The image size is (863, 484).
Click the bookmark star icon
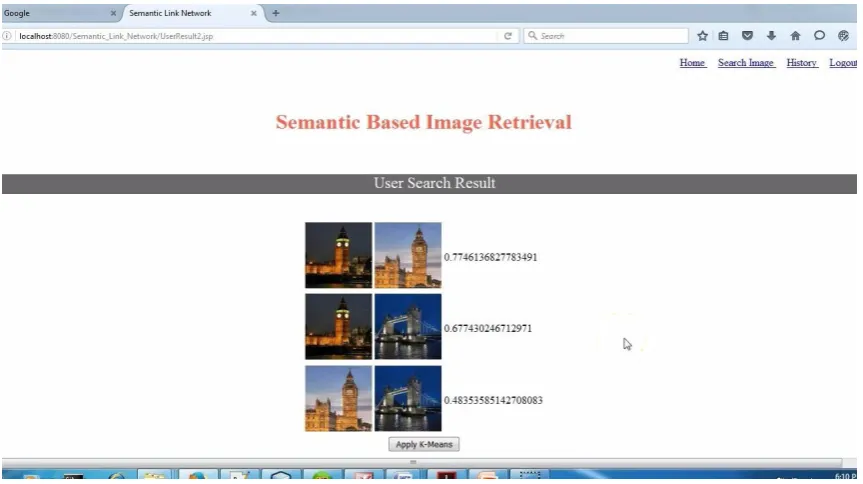coord(702,36)
